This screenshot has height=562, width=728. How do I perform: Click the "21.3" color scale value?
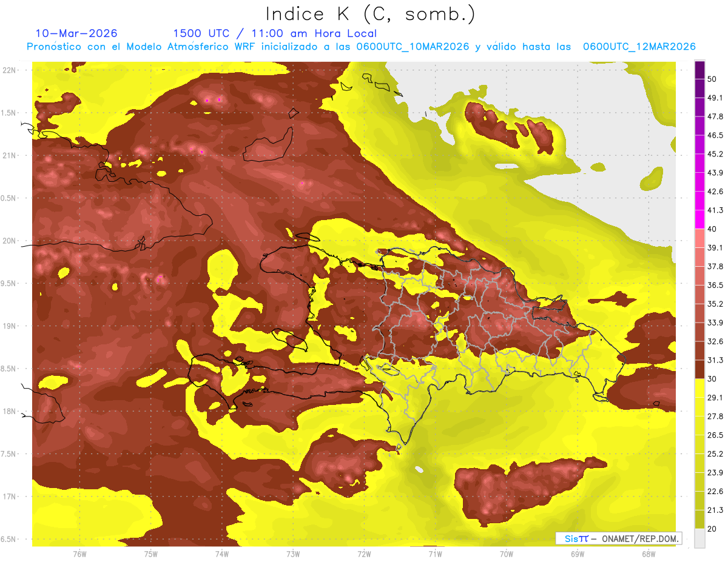tap(715, 510)
